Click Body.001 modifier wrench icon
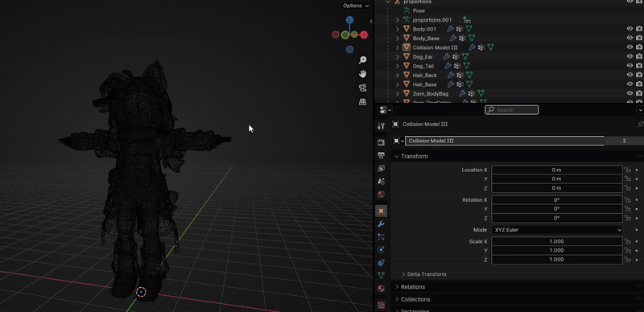The width and height of the screenshot is (644, 312). tap(450, 29)
